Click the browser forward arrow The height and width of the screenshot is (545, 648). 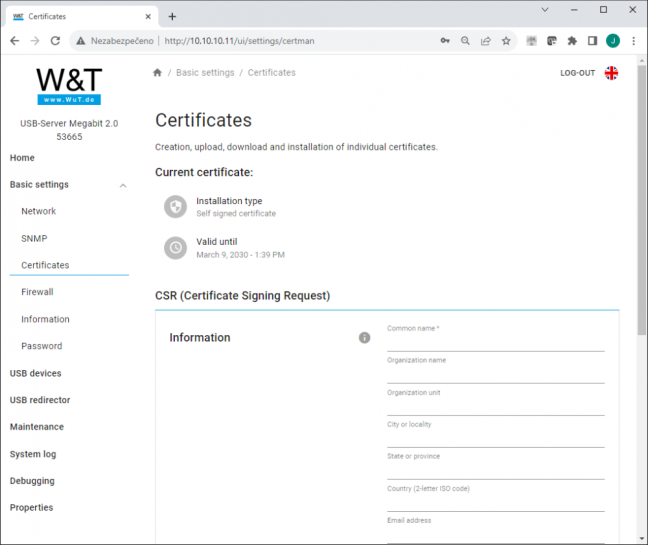(x=35, y=41)
